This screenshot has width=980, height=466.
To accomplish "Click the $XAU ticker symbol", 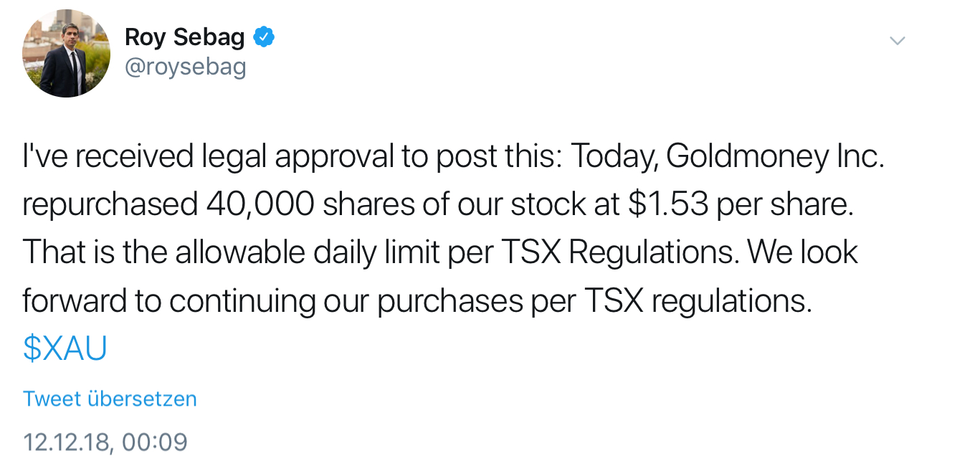I will pyautogui.click(x=65, y=348).
